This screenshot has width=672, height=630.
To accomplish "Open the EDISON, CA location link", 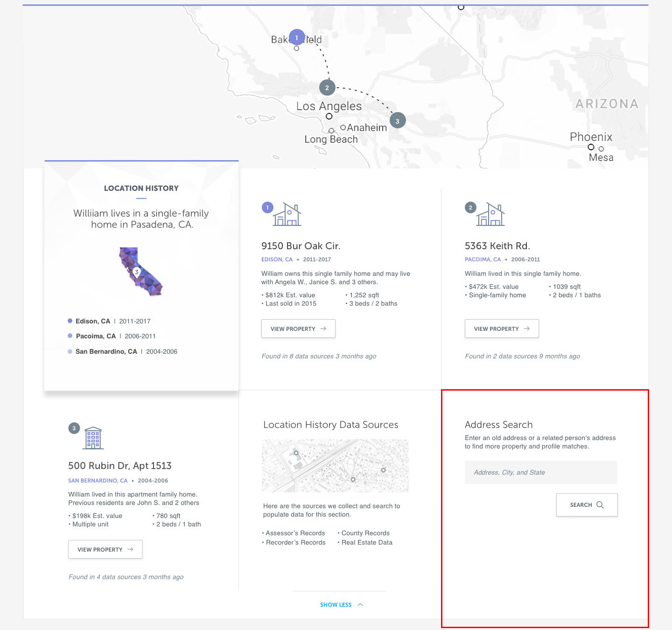I will tap(277, 259).
